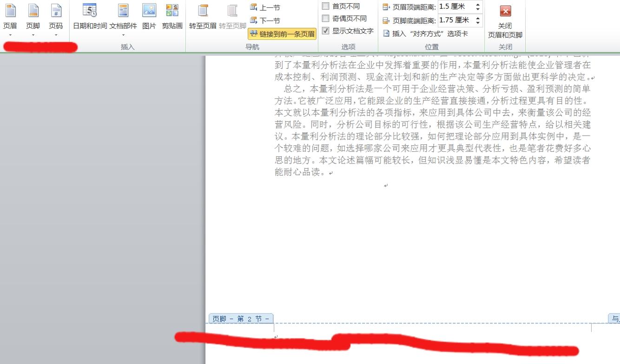This screenshot has height=364, width=620.
Task: Close header and footer editing mode
Action: pyautogui.click(x=505, y=20)
